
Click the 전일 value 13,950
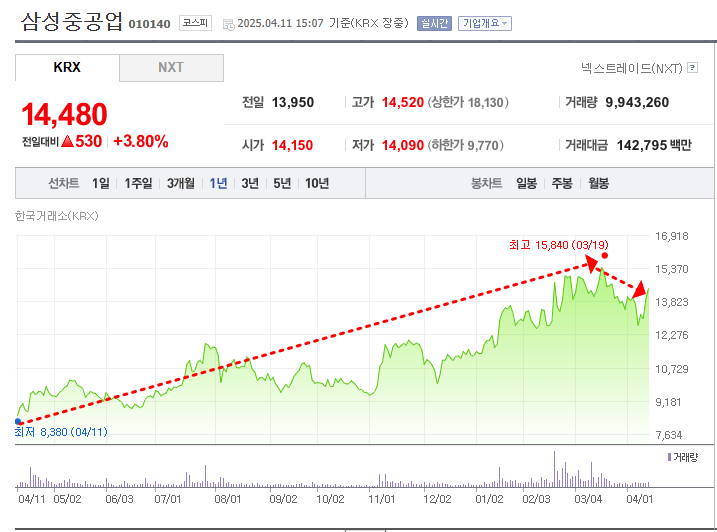tap(293, 102)
